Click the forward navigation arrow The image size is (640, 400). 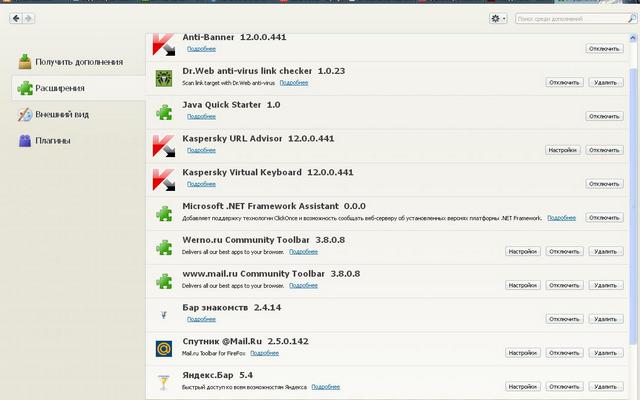pyautogui.click(x=28, y=18)
